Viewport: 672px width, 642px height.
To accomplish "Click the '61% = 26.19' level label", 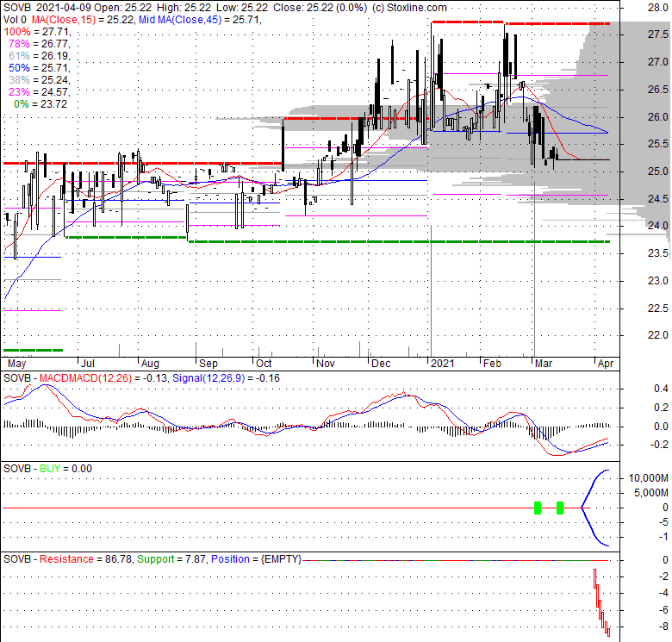I will [40, 56].
